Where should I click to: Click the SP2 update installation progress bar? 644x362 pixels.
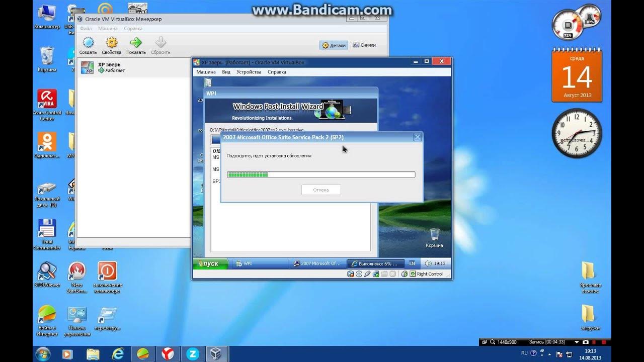point(321,174)
